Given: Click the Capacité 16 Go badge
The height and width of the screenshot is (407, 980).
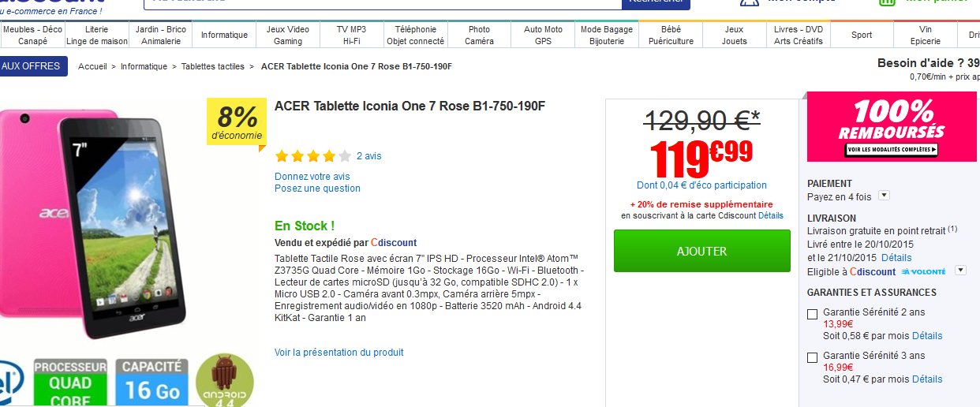Looking at the screenshot, I should point(151,383).
